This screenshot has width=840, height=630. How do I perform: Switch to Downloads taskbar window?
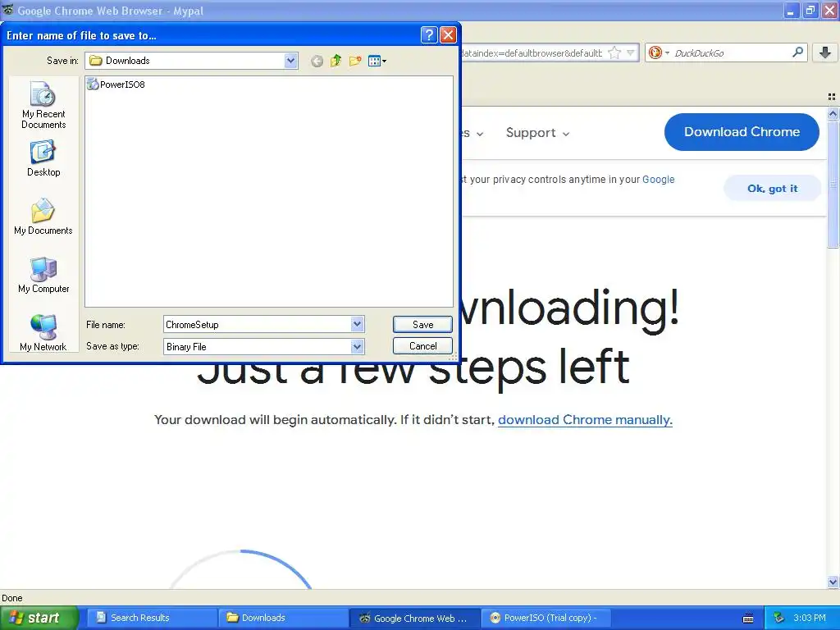[x=282, y=618]
